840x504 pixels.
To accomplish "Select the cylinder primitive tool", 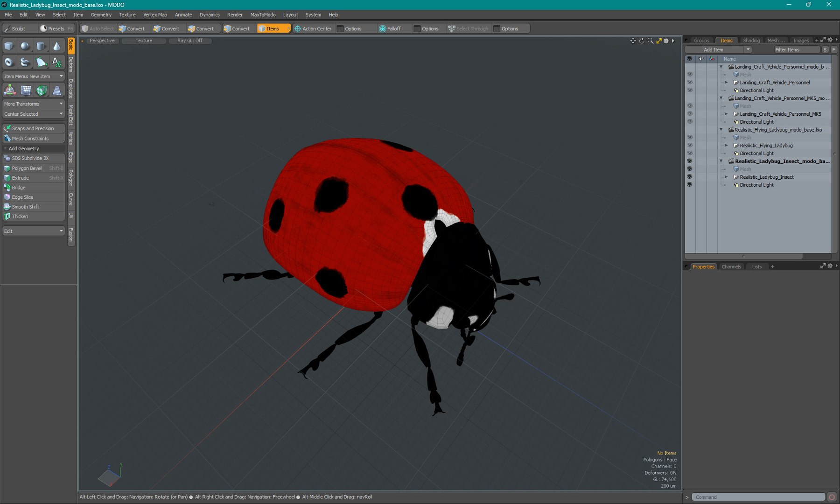I will [x=41, y=46].
